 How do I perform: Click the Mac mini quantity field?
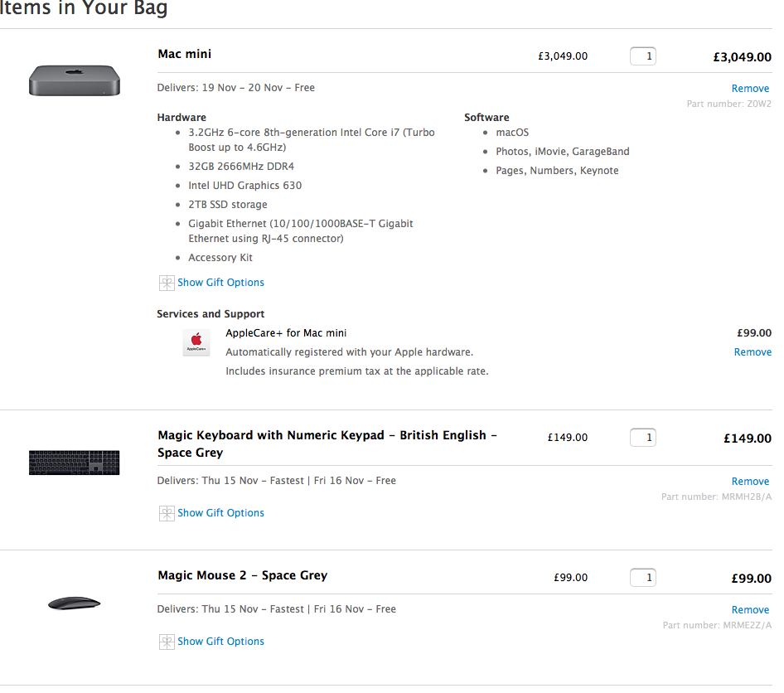click(643, 56)
